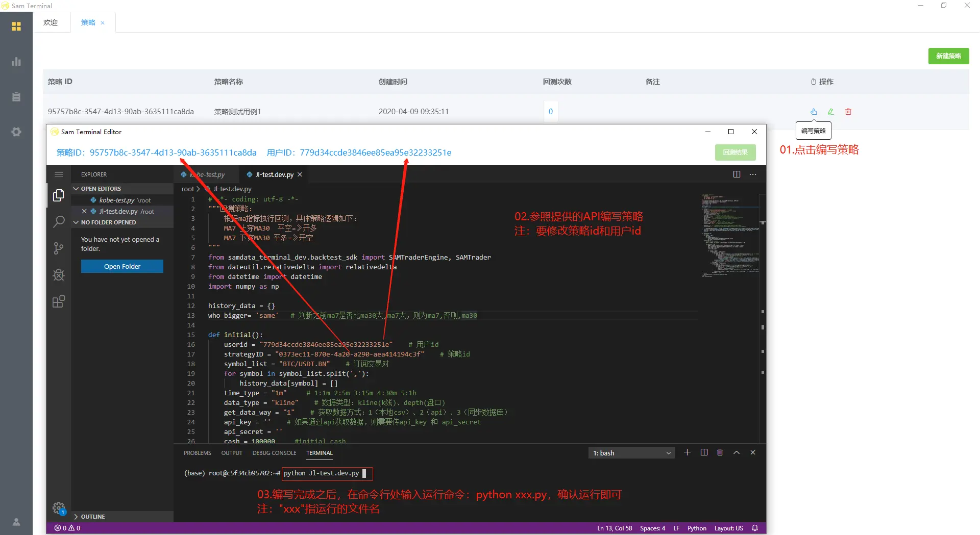
Task: Maximize the Sam Terminal Editor window
Action: (x=731, y=132)
